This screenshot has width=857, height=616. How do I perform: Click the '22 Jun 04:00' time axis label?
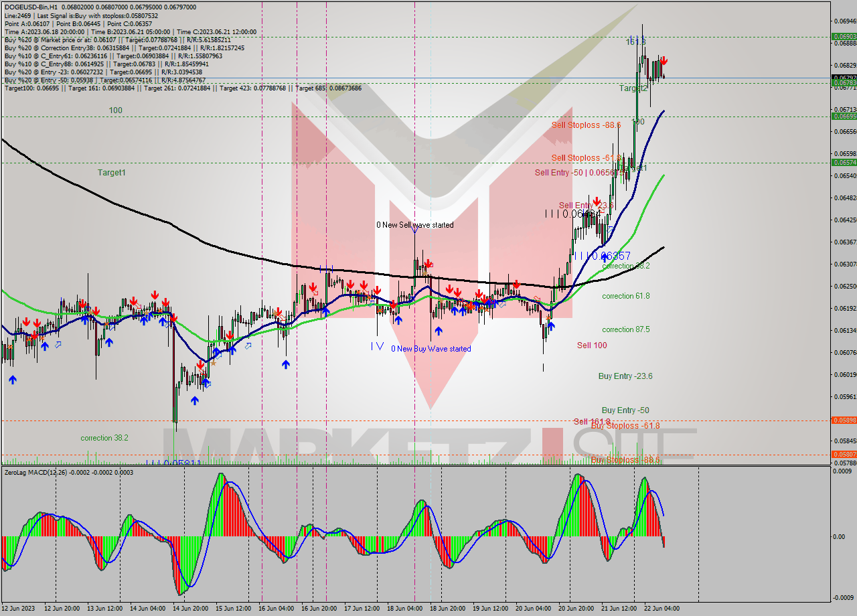click(661, 609)
